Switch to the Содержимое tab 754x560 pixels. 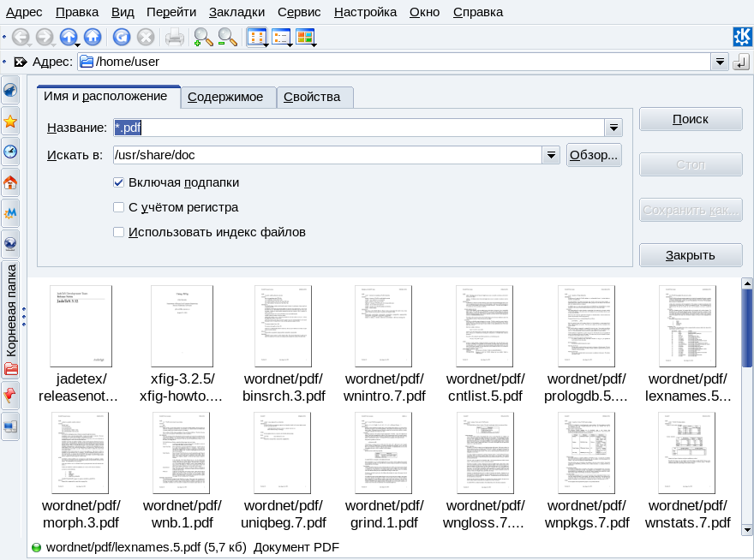tap(228, 97)
